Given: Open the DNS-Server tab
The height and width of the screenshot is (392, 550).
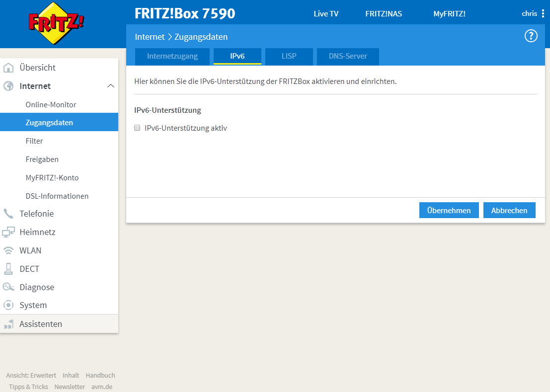Looking at the screenshot, I should (348, 57).
